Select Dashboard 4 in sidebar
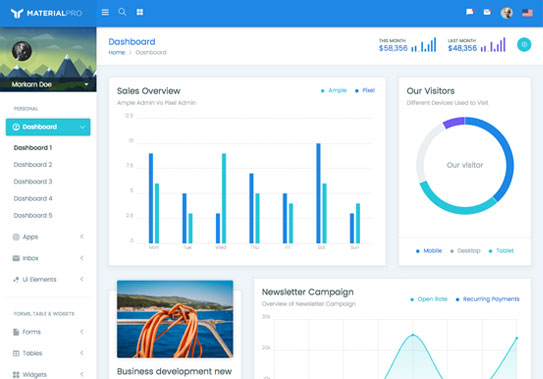Screen dimensions: 543x379 (x=33, y=199)
